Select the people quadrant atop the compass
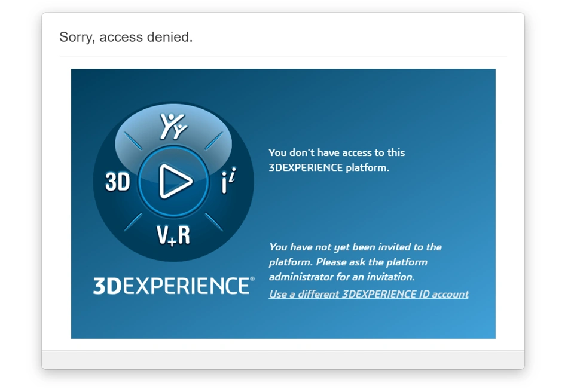 [x=173, y=126]
